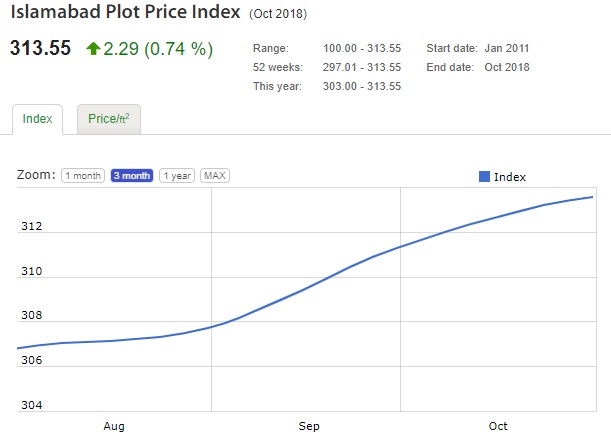Select the 3 month zoom option
Viewport: 611px width, 440px height.
click(131, 176)
